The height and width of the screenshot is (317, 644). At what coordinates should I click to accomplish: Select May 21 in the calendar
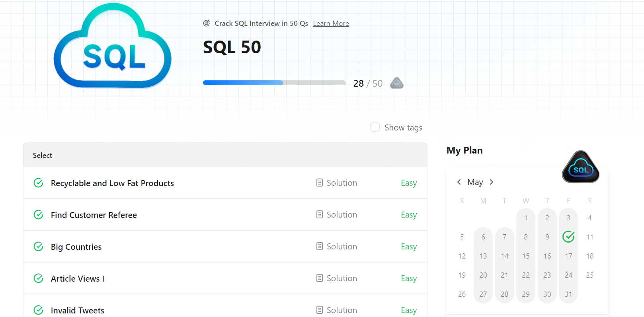(x=504, y=275)
